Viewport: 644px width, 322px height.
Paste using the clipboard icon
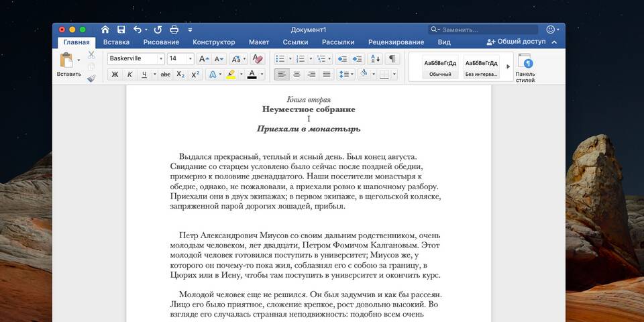(66, 60)
